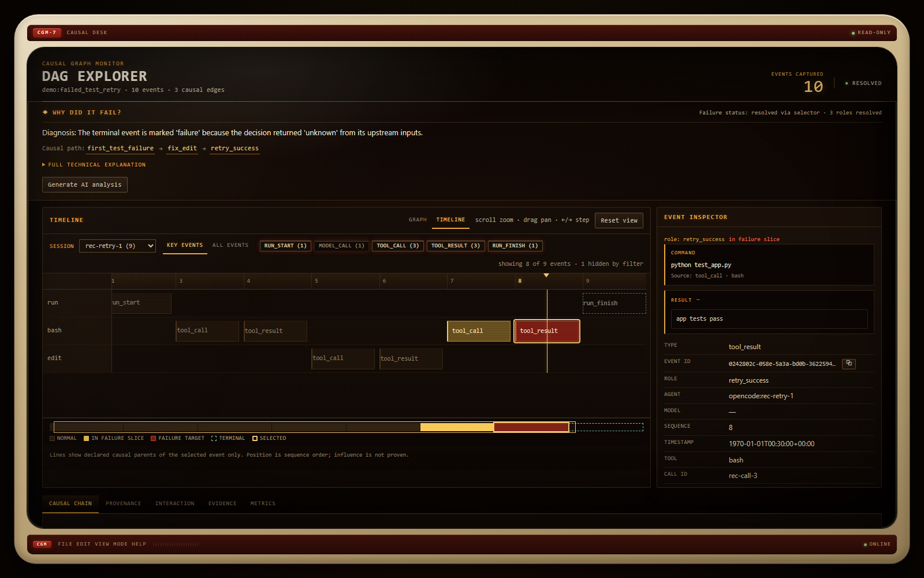Open the session rec-retry-1 dropdown
The height and width of the screenshot is (578, 924).
pyautogui.click(x=117, y=246)
